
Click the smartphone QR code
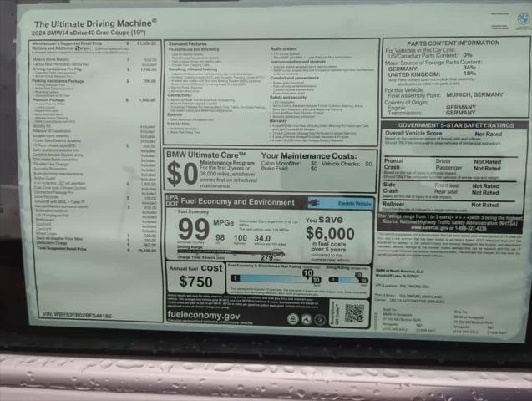(x=355, y=313)
